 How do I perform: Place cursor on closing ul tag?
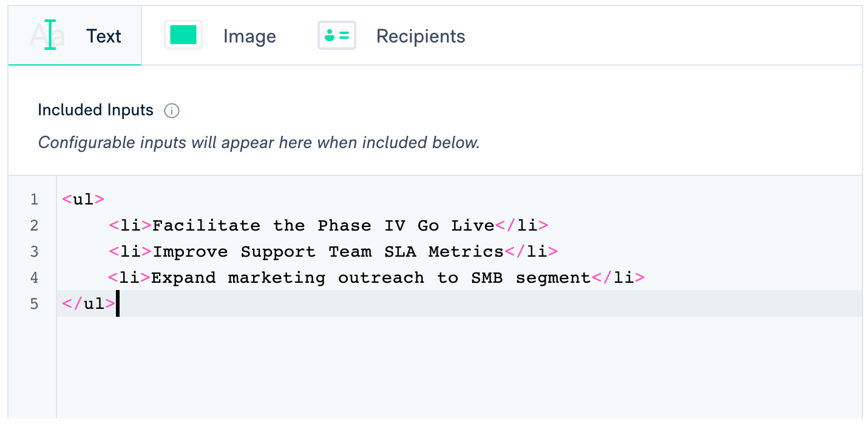[x=89, y=304]
